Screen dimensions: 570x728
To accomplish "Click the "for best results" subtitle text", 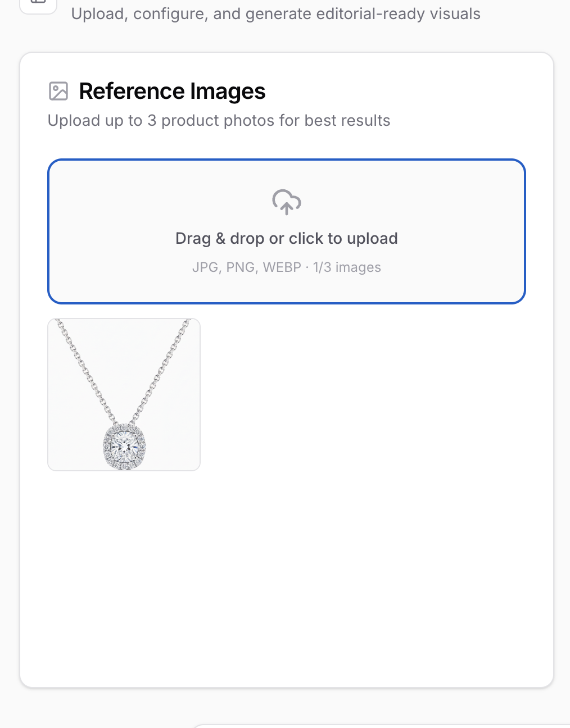I will click(347, 121).
